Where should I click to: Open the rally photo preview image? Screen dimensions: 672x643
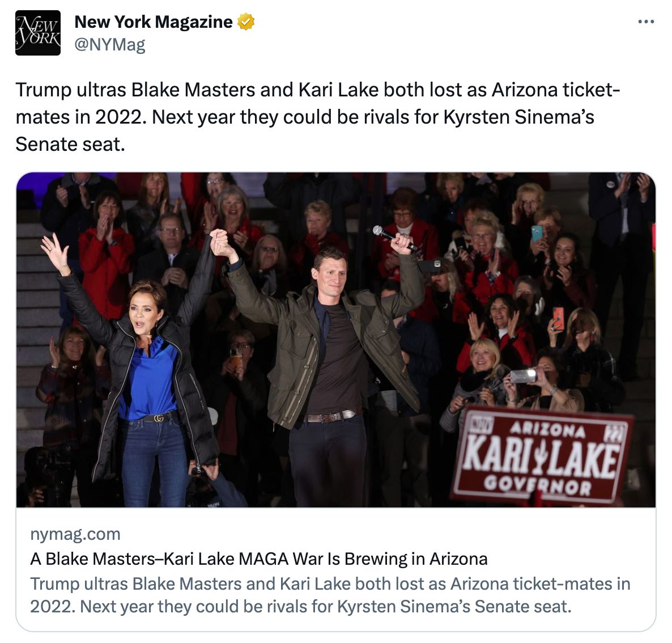[x=336, y=340]
